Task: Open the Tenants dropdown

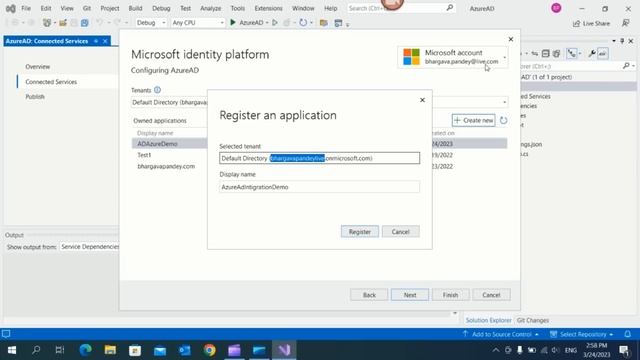Action: pos(504,102)
